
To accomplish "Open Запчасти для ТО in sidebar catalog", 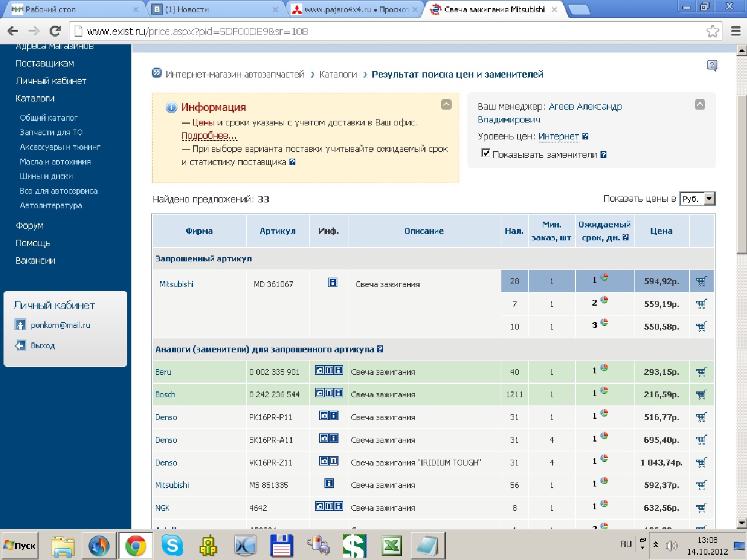I will pyautogui.click(x=51, y=132).
